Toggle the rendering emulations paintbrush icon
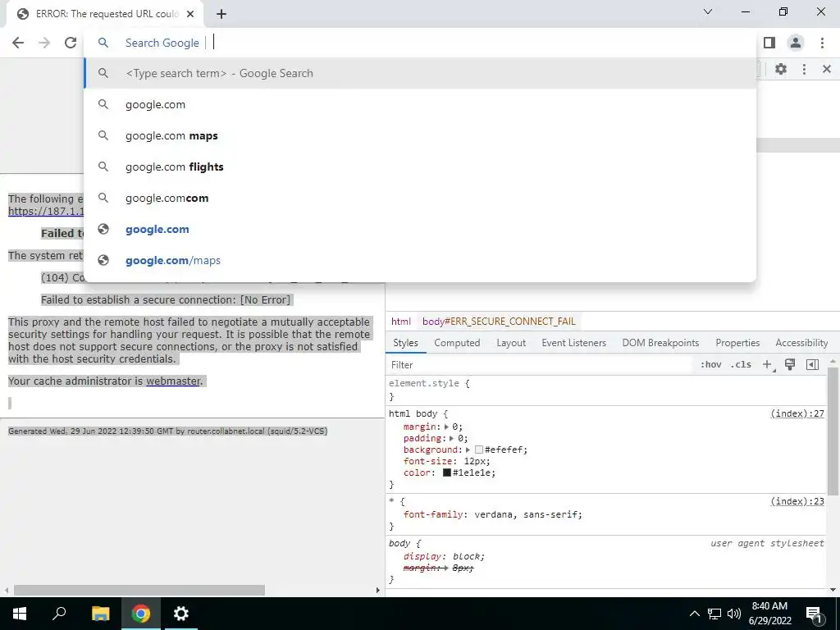The image size is (840, 630). click(x=790, y=365)
